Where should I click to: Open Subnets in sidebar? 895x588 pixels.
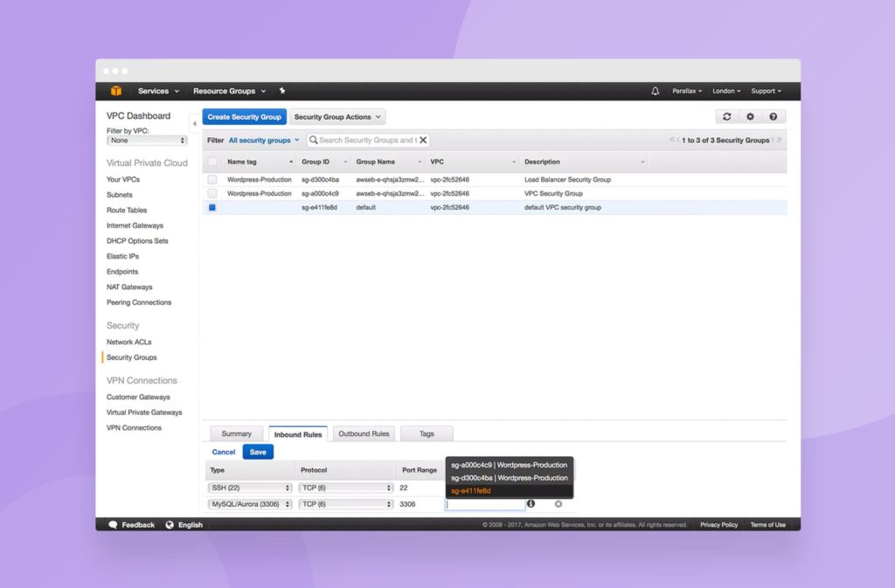[x=119, y=195]
